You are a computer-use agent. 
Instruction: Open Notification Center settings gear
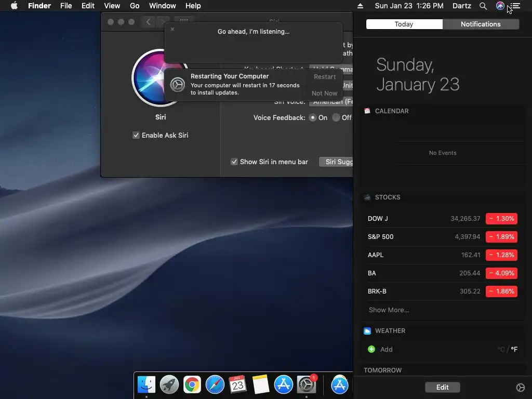pyautogui.click(x=520, y=387)
